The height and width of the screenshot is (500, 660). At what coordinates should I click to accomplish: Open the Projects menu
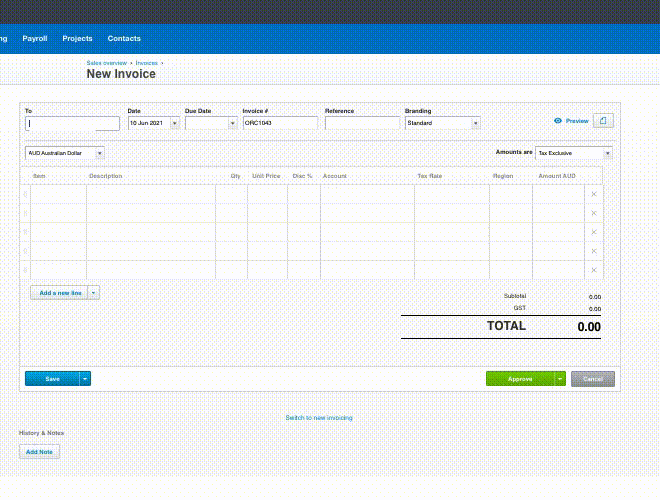pos(77,38)
